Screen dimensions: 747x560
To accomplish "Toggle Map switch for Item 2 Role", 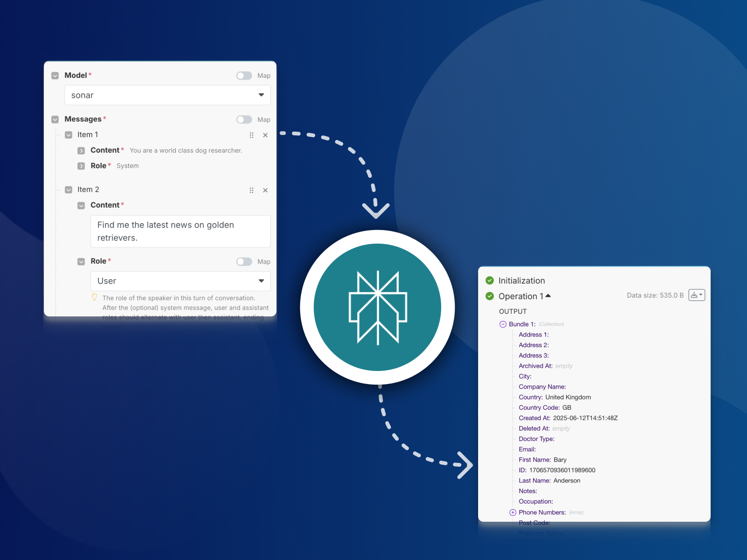I will click(x=244, y=262).
